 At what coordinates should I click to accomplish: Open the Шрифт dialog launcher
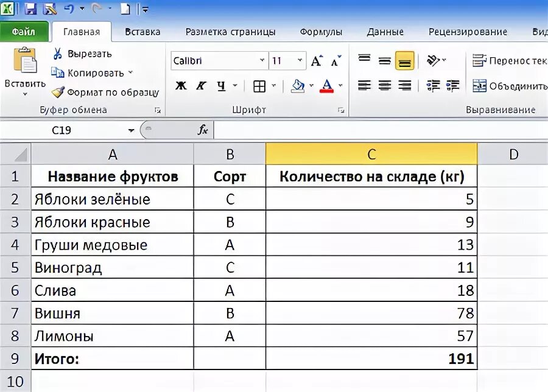[x=341, y=110]
